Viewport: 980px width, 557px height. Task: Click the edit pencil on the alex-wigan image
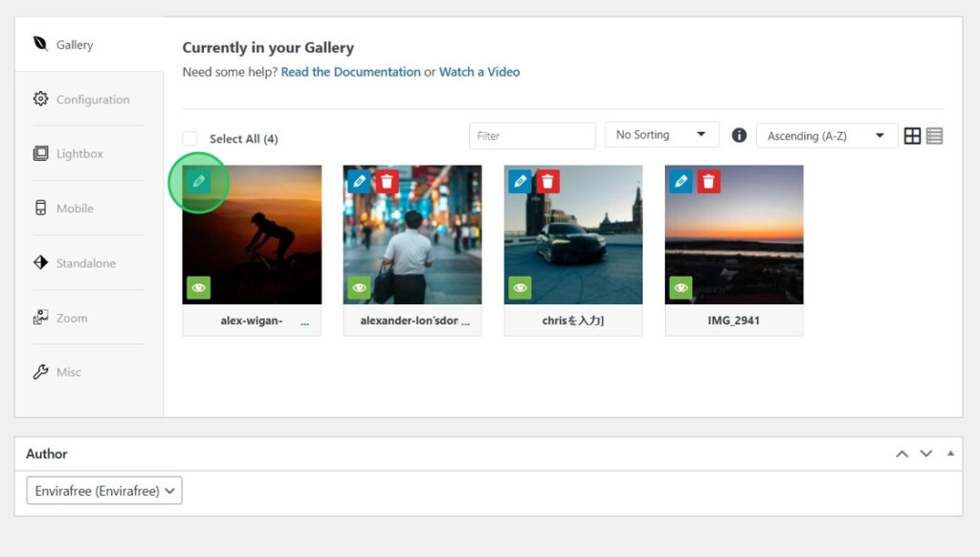(198, 181)
